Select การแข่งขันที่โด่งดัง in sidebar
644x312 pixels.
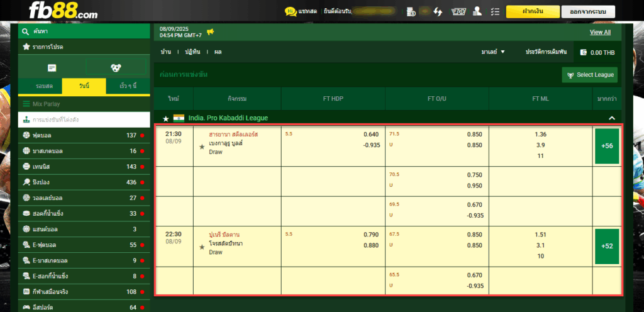(84, 120)
